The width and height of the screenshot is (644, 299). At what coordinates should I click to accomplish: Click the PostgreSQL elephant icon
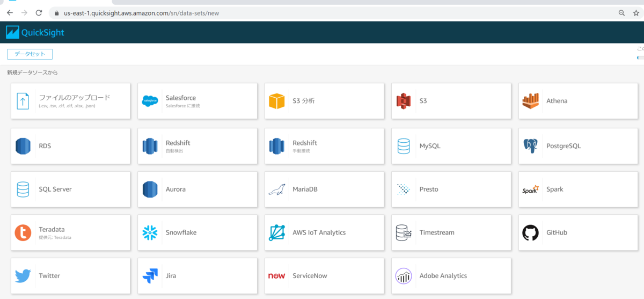click(x=530, y=146)
